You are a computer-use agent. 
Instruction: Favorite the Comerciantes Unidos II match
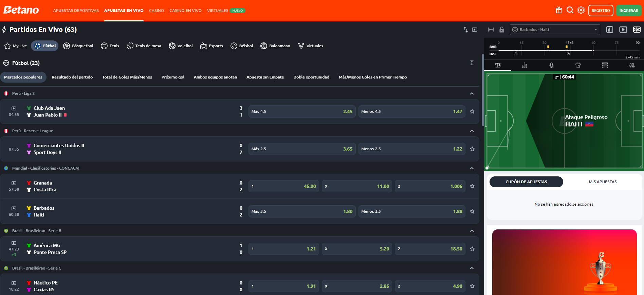coord(472,149)
